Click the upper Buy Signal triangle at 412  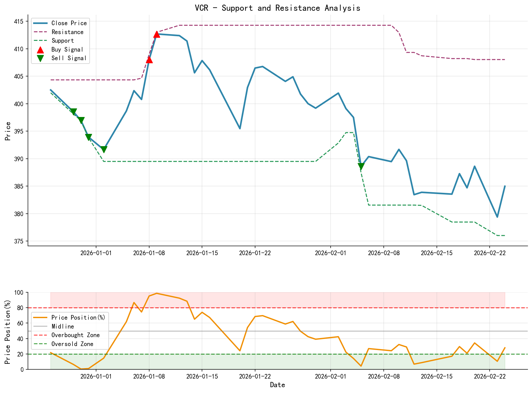click(157, 34)
